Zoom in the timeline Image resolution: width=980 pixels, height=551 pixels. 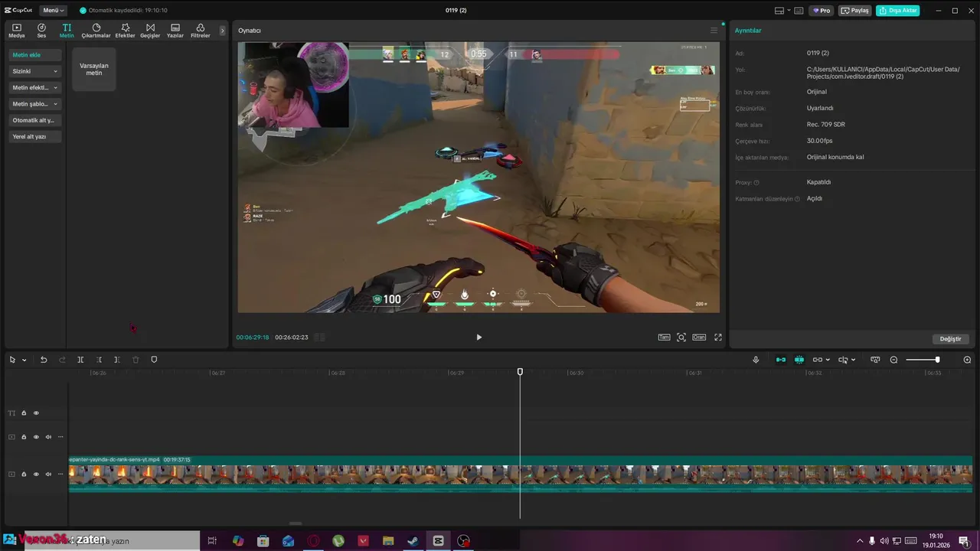(x=967, y=360)
